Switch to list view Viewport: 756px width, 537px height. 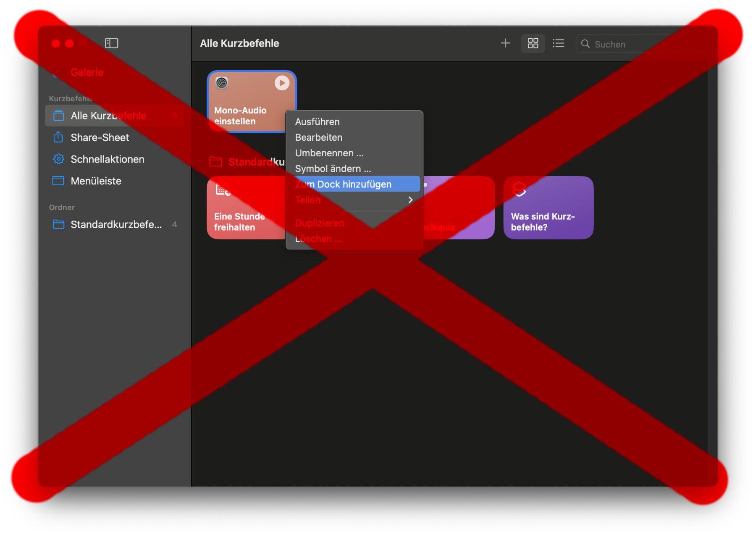[x=558, y=43]
